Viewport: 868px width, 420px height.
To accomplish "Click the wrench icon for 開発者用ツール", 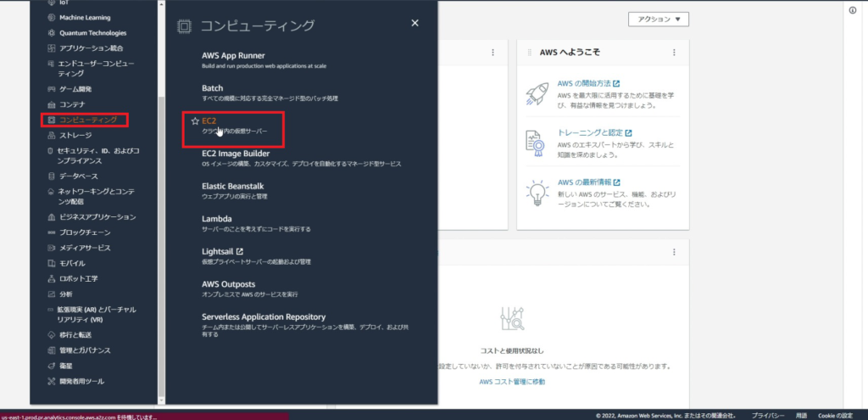I will [x=52, y=381].
